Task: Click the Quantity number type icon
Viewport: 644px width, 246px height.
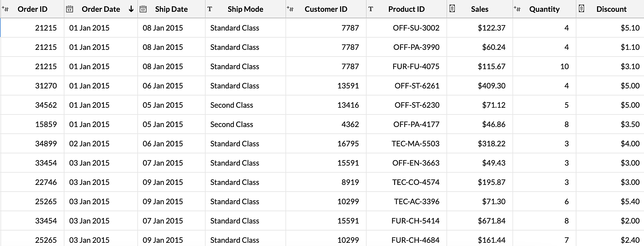Action: pos(517,9)
